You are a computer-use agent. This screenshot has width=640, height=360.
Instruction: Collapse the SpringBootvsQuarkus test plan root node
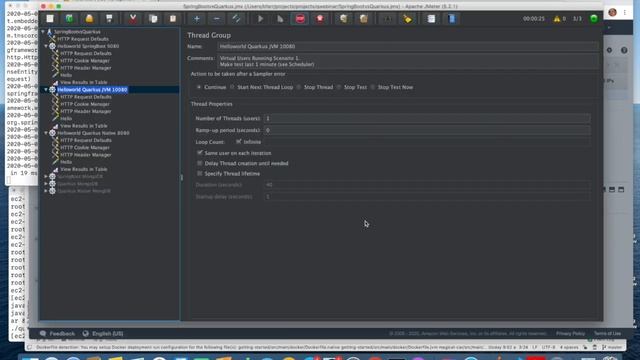pos(43,31)
